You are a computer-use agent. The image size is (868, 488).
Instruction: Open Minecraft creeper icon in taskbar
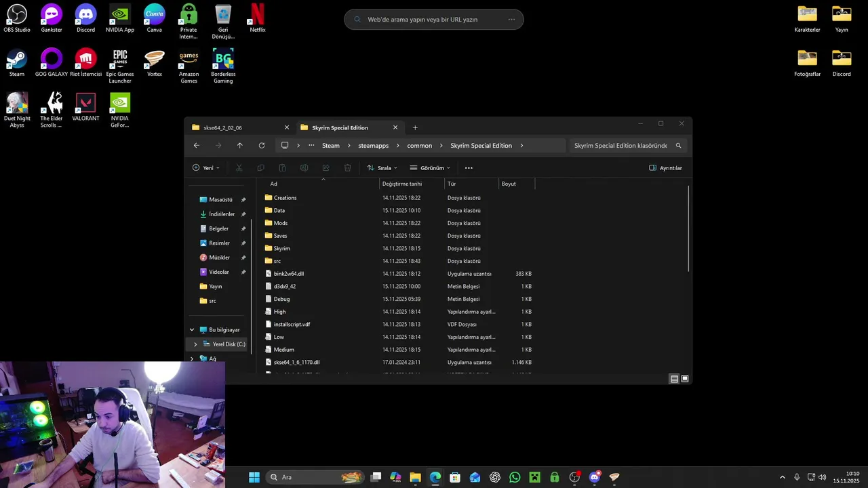(x=534, y=477)
